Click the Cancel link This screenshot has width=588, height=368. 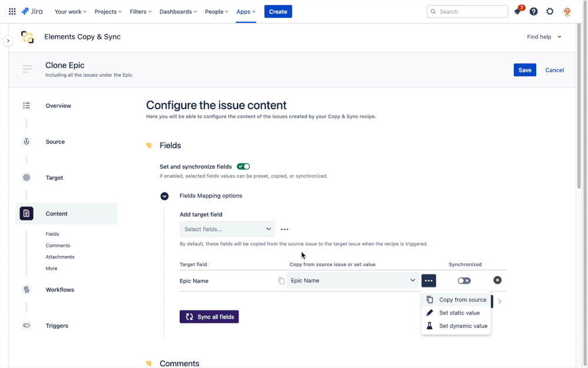(554, 70)
